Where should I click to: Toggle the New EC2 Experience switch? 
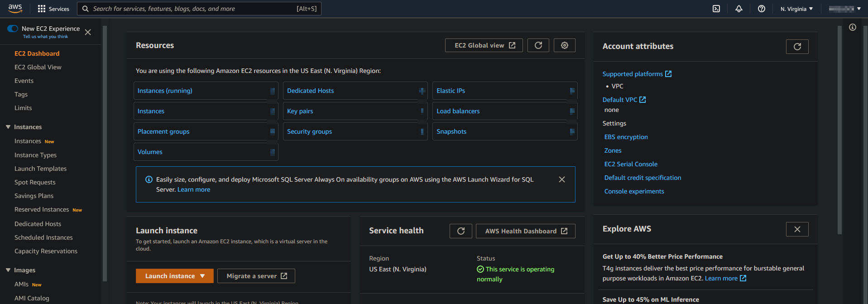pyautogui.click(x=13, y=29)
